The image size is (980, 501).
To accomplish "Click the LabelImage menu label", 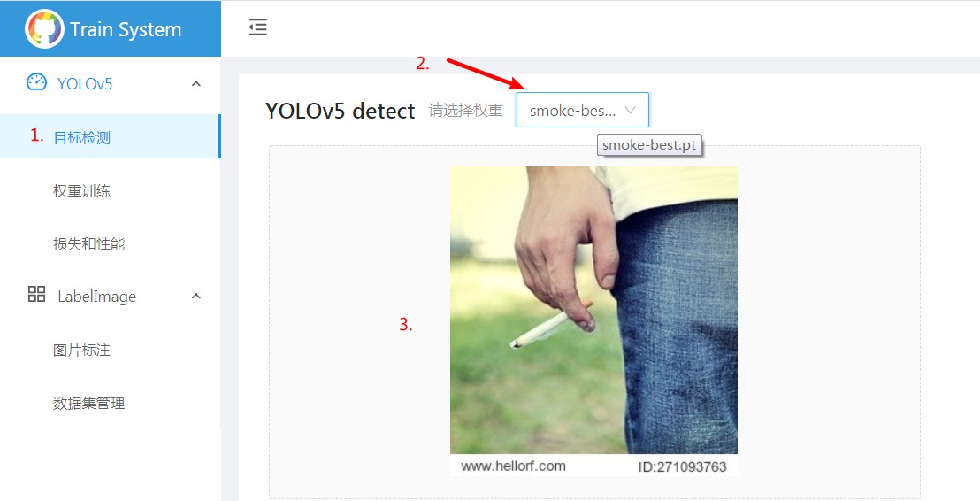I will point(97,297).
